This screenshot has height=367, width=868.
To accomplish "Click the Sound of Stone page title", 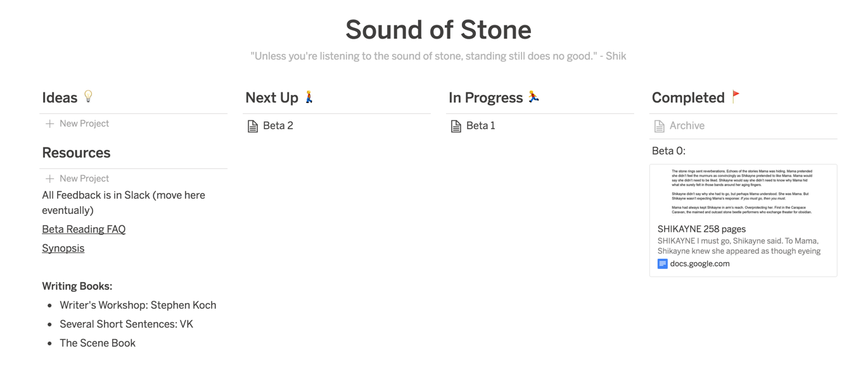I will coord(438,30).
